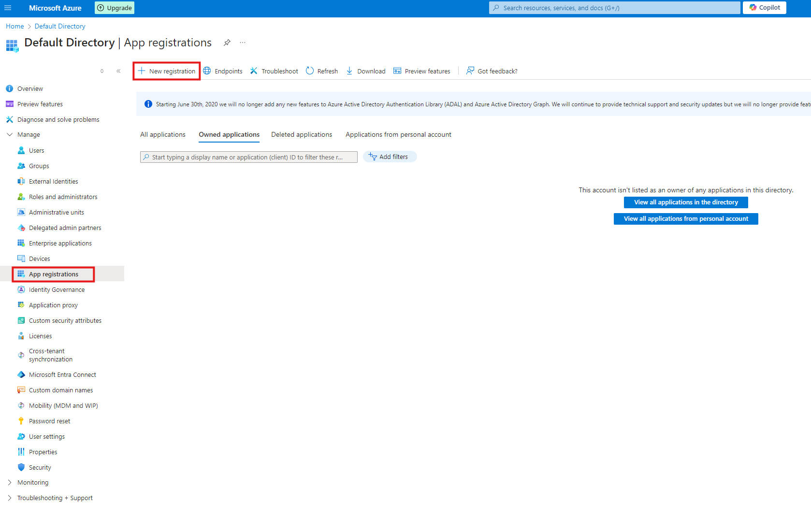The width and height of the screenshot is (811, 532).
Task: Click the Got feedback icon
Action: (470, 71)
